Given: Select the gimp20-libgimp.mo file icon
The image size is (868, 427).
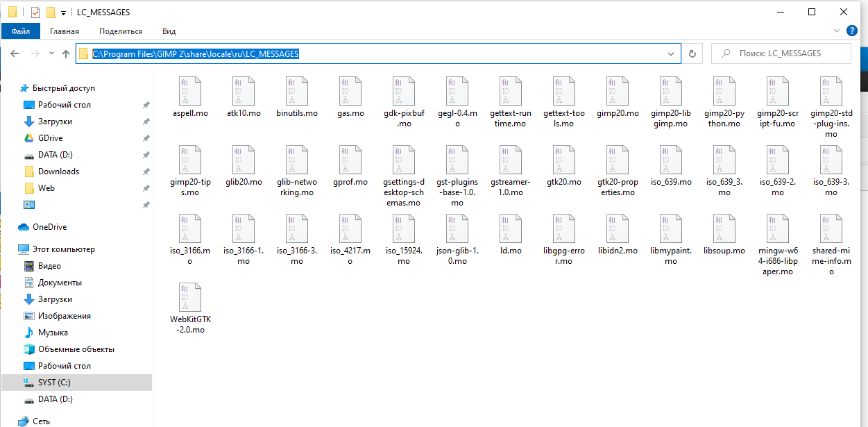Looking at the screenshot, I should 671,90.
